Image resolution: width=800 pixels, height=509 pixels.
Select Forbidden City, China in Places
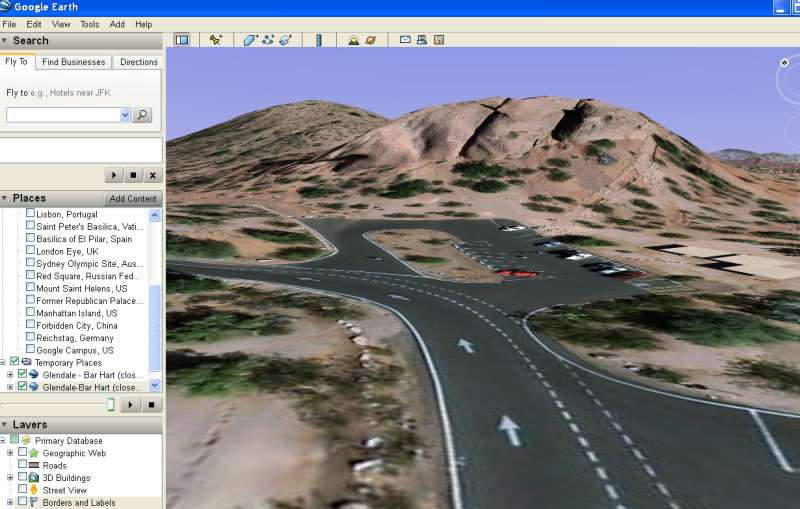click(x=77, y=325)
